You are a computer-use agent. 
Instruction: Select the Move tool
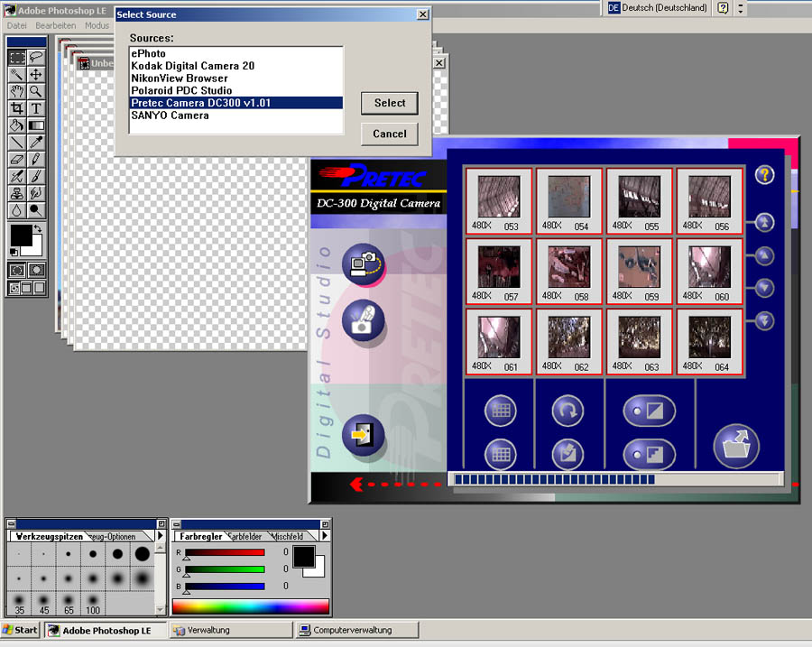pos(36,75)
